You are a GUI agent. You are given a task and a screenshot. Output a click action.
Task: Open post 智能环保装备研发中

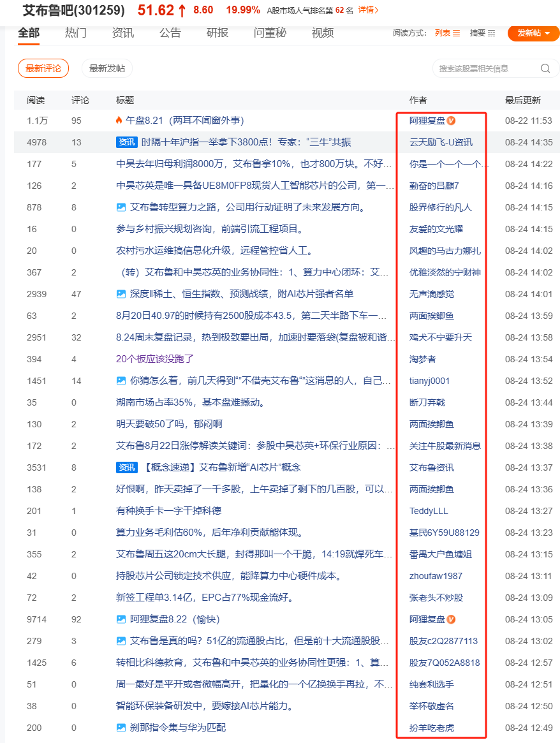[205, 706]
